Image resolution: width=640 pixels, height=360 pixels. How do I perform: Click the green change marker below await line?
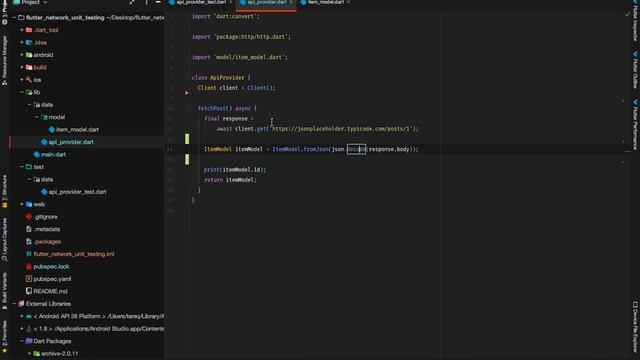187,139
